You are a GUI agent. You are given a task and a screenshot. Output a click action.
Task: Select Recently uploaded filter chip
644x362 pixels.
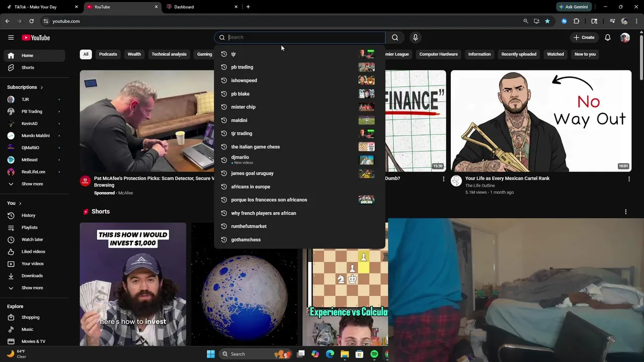click(519, 54)
